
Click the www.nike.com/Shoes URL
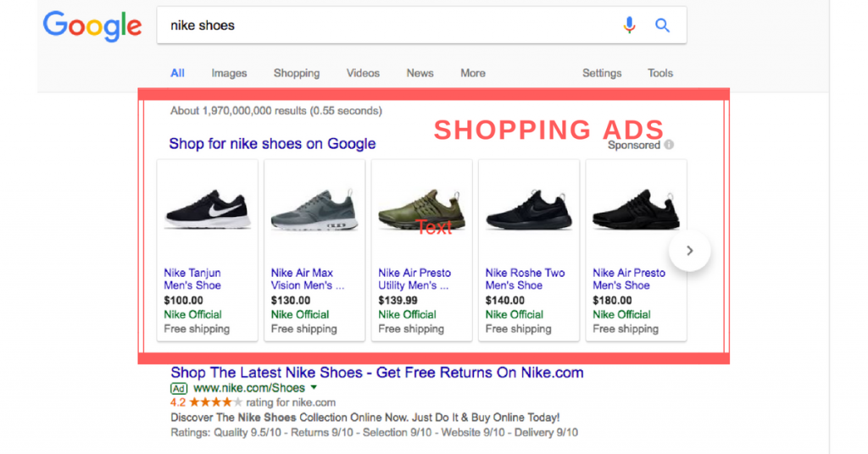249,388
